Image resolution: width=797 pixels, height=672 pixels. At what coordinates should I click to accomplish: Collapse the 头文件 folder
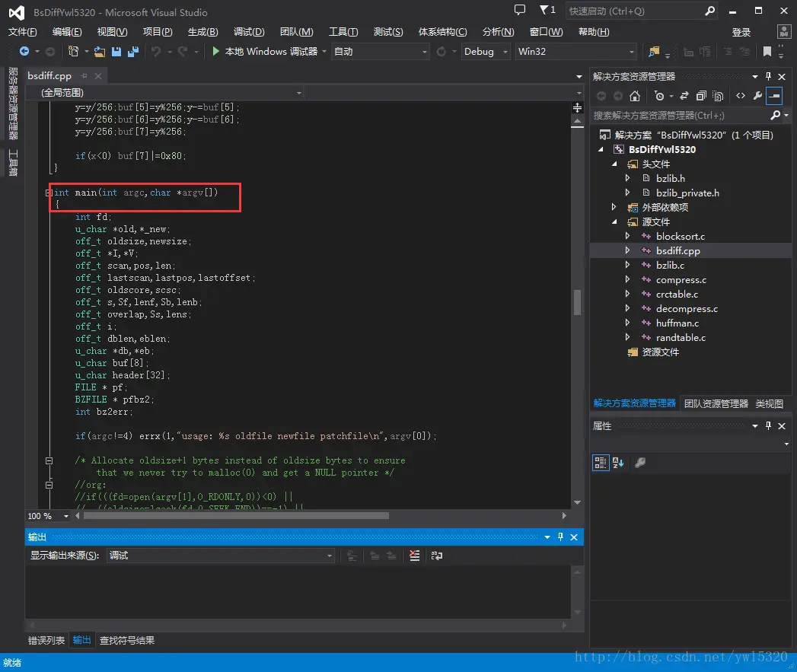click(614, 164)
